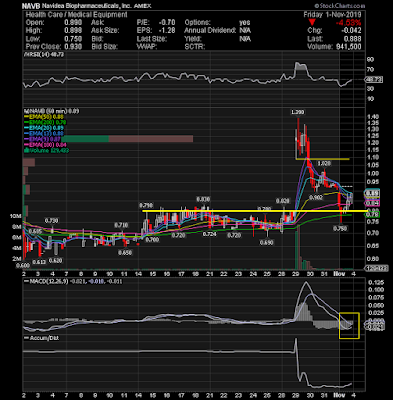This screenshot has width=393, height=400.
Task: Click the Chg value -0.042
Action: [351, 30]
